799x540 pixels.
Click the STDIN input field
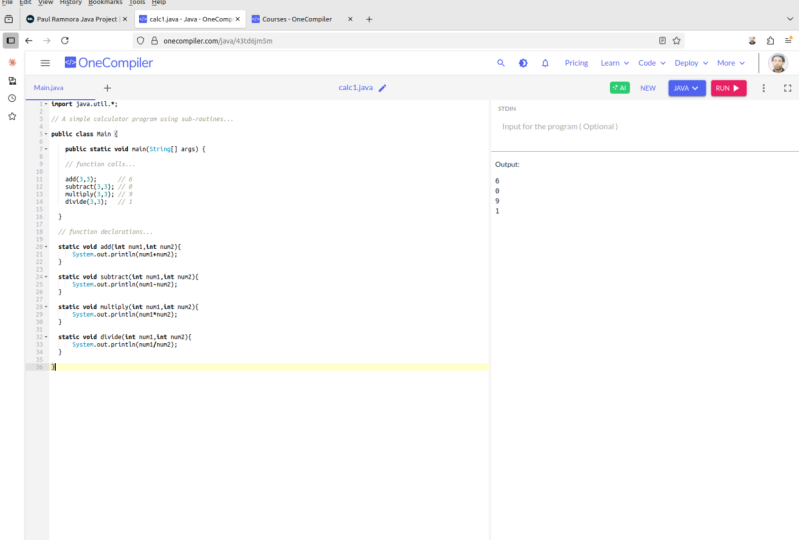644,127
